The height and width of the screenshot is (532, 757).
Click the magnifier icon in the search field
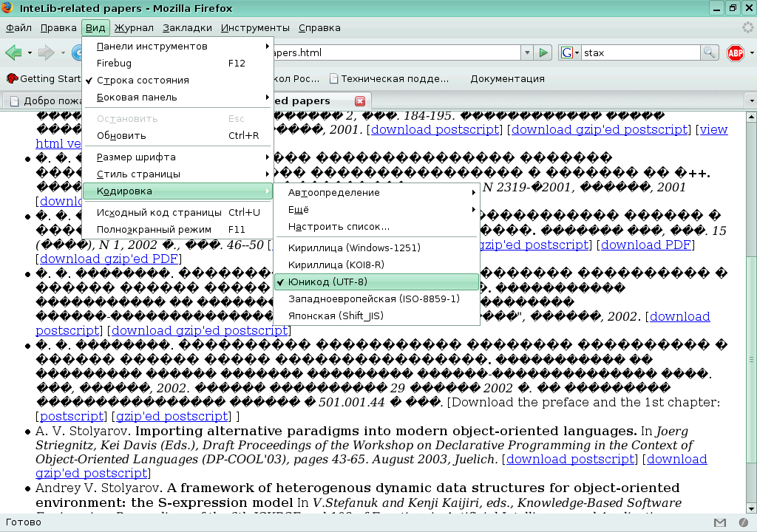click(x=708, y=52)
